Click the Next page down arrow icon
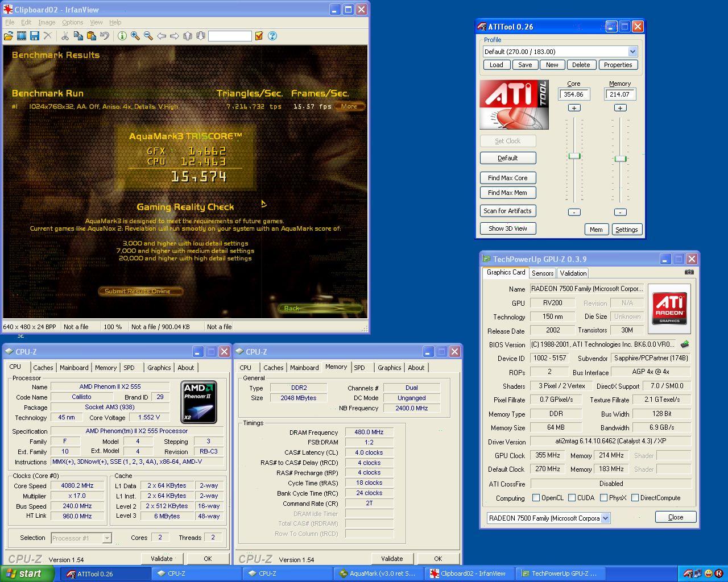This screenshot has height=582, width=728. 200,36
